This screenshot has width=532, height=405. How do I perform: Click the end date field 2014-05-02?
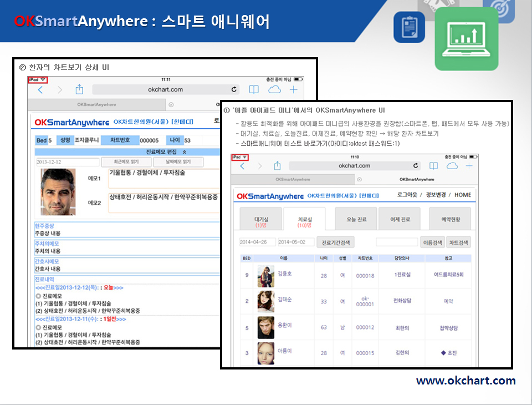click(296, 242)
